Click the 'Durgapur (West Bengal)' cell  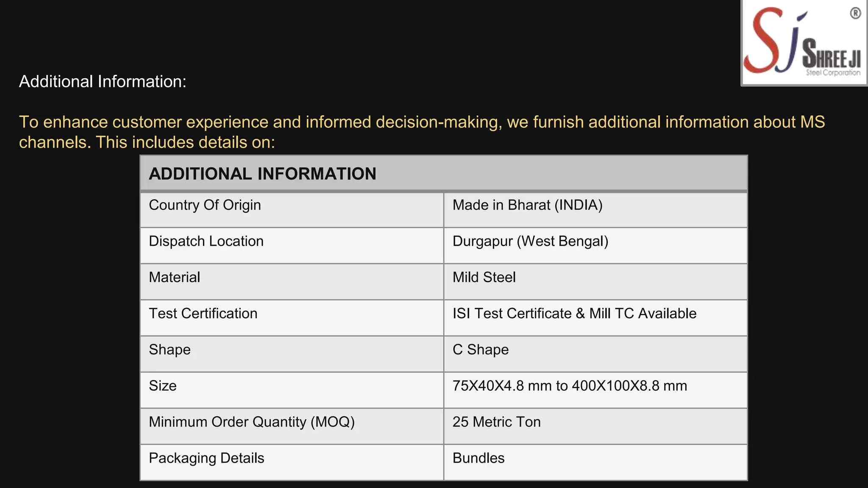(x=530, y=241)
